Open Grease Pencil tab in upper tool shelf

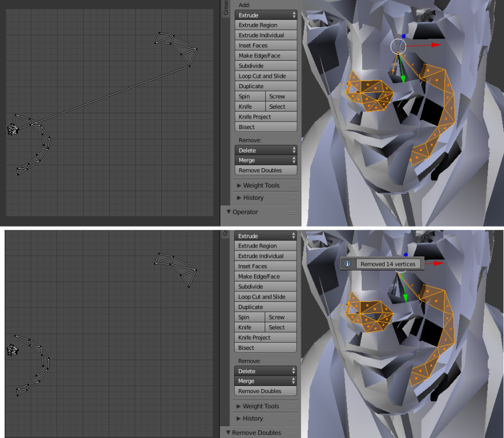tap(226, 8)
